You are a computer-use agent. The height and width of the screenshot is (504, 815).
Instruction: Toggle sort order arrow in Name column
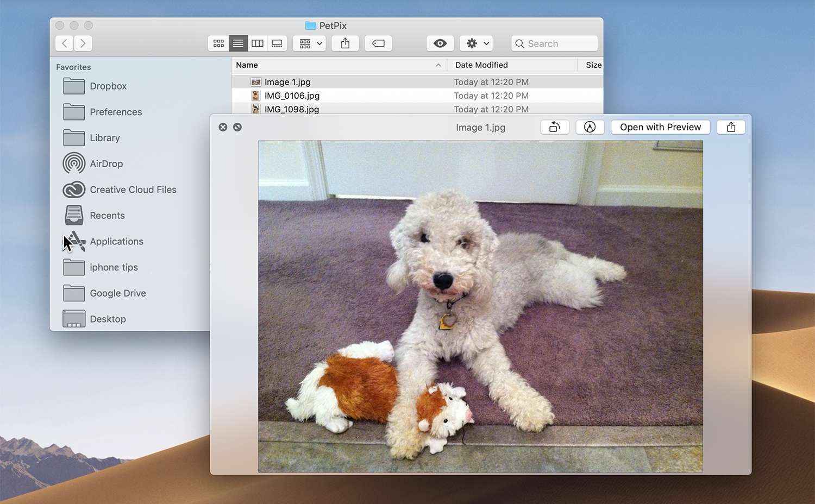[x=438, y=65]
